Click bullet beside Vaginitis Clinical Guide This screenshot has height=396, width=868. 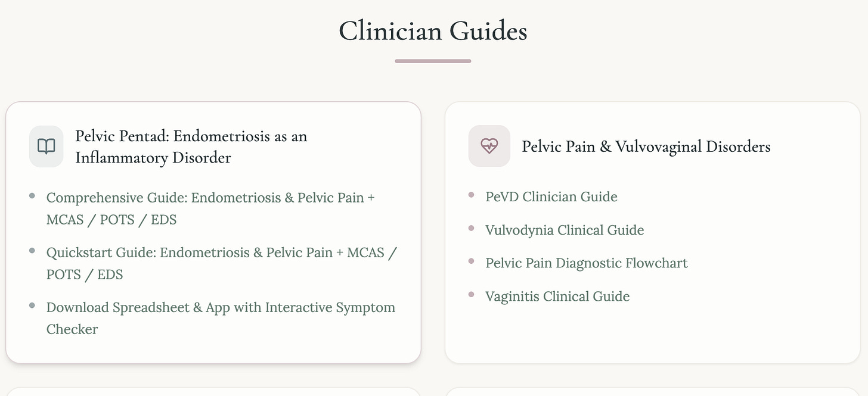point(471,294)
